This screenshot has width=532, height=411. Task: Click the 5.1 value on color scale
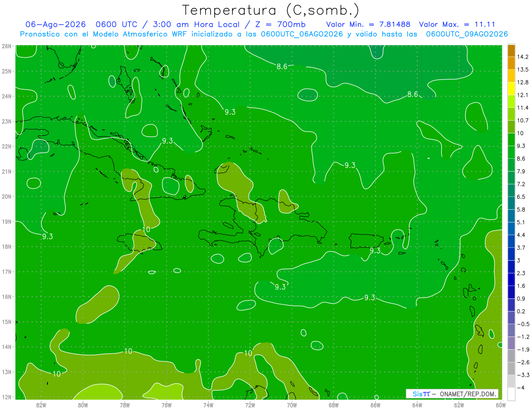(x=521, y=222)
